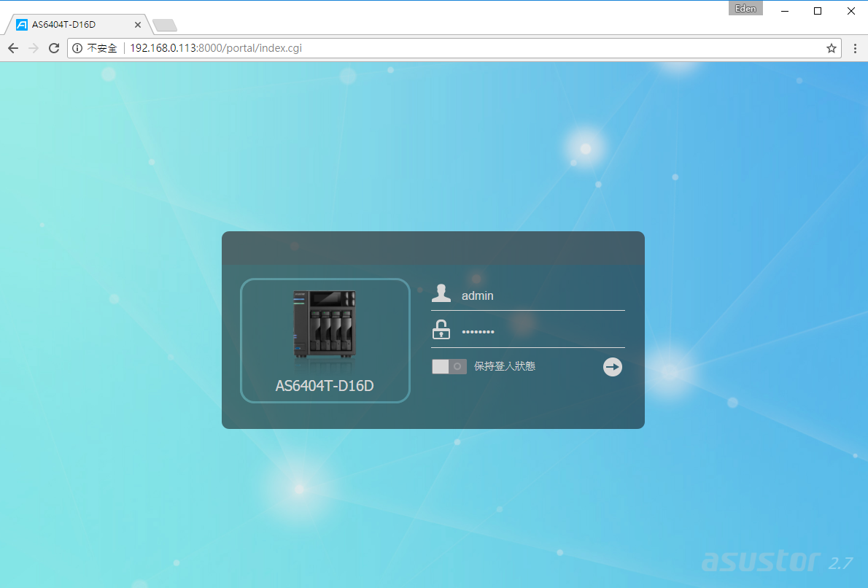Maximize the browser window
The height and width of the screenshot is (588, 868).
click(x=818, y=11)
